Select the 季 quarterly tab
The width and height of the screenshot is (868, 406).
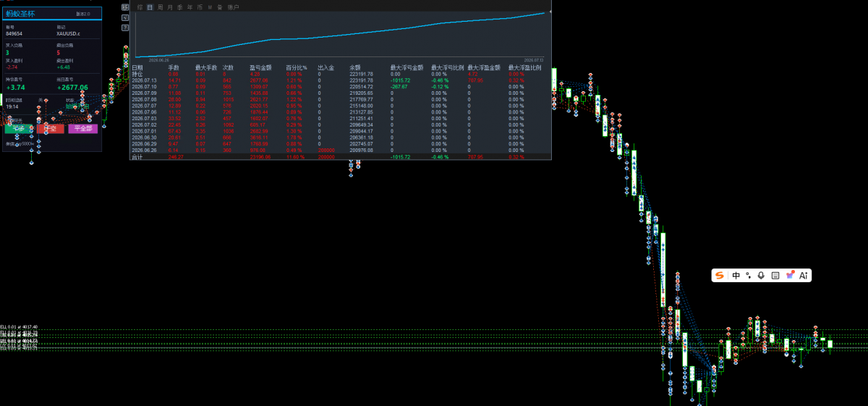[x=180, y=7]
